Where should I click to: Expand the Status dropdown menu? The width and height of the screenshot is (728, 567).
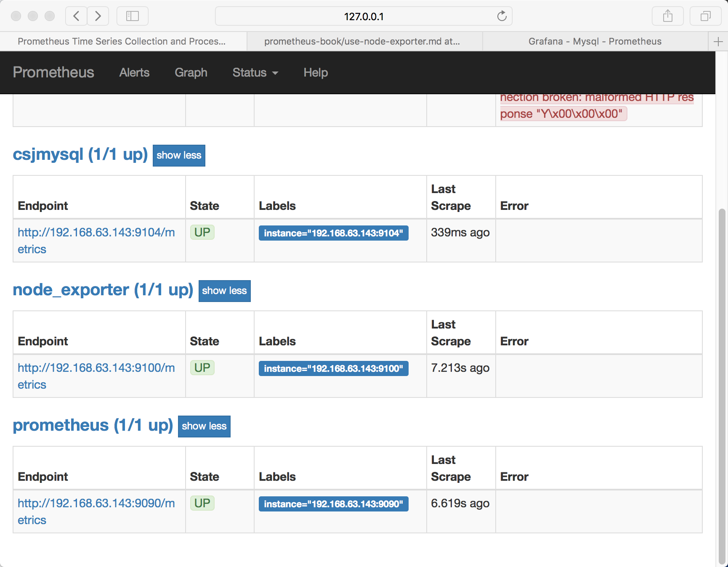(255, 72)
